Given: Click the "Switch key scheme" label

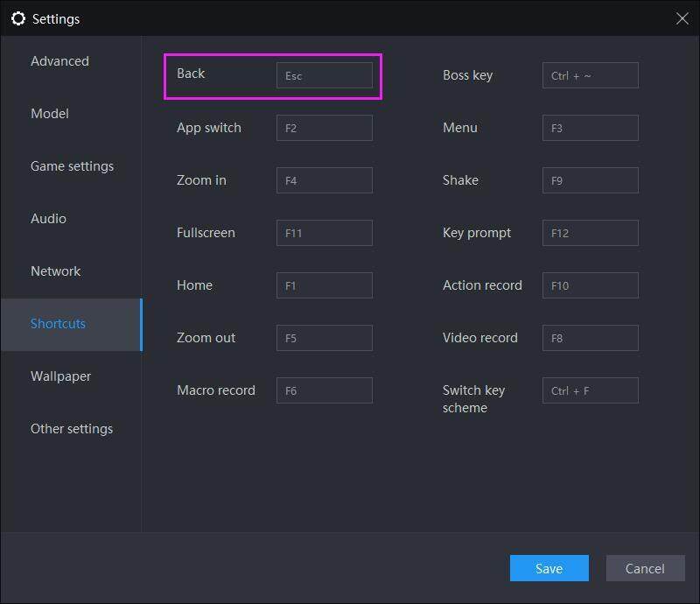Looking at the screenshot, I should pos(473,399).
